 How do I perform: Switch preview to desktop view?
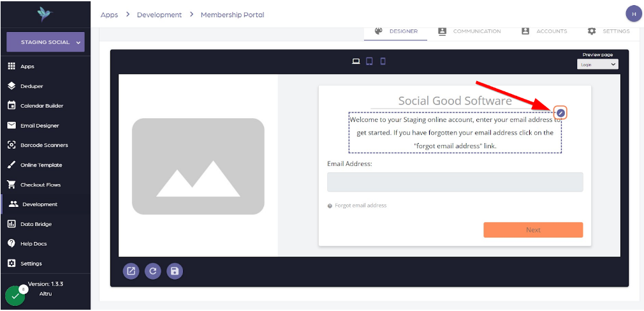click(x=356, y=61)
